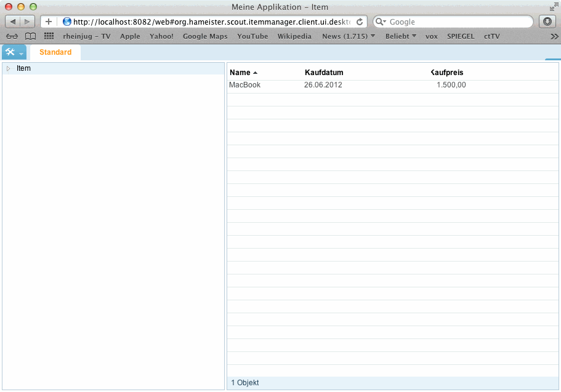The width and height of the screenshot is (561, 392).
Task: Open the Reading List glasses icon
Action: click(x=12, y=36)
